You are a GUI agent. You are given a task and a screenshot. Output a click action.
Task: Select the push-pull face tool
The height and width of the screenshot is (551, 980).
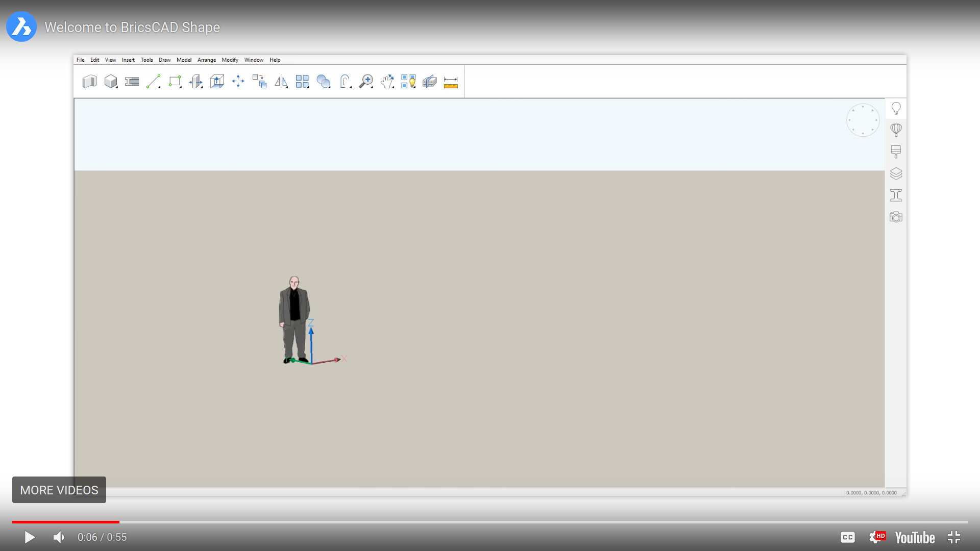pyautogui.click(x=196, y=82)
